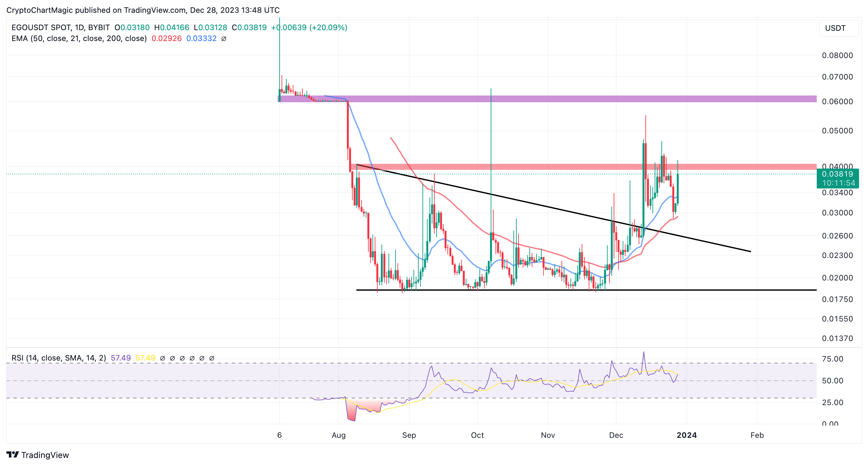Click the 0.01370 price axis label
Screen dimensions: 868x466
[837, 338]
